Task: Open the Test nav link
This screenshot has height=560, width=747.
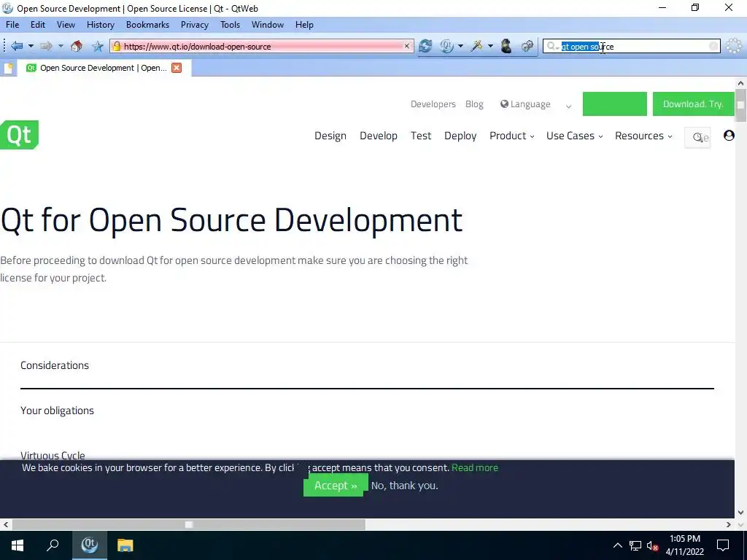Action: coord(421,136)
